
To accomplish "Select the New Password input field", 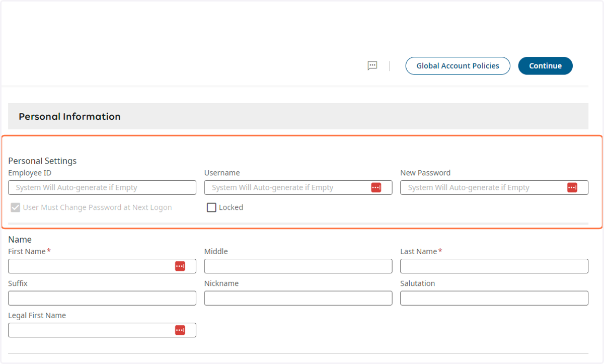I will point(494,187).
